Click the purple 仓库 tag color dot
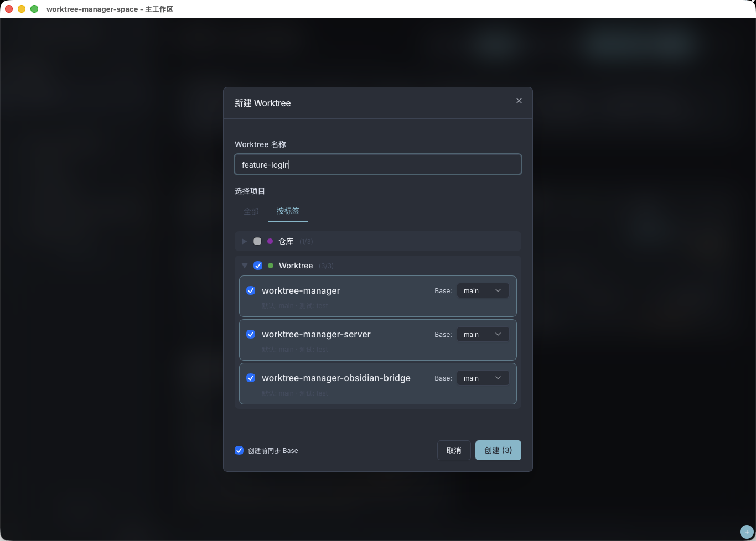756x541 pixels. point(270,241)
